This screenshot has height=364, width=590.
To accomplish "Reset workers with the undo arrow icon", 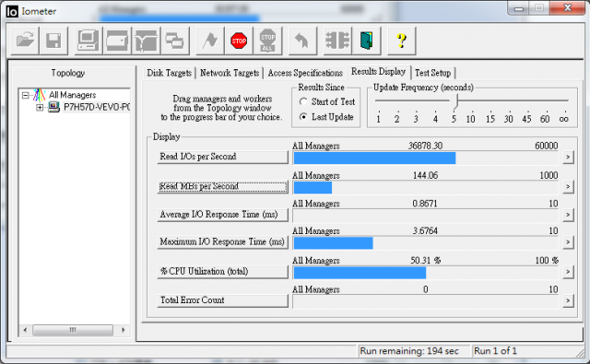I will 302,41.
